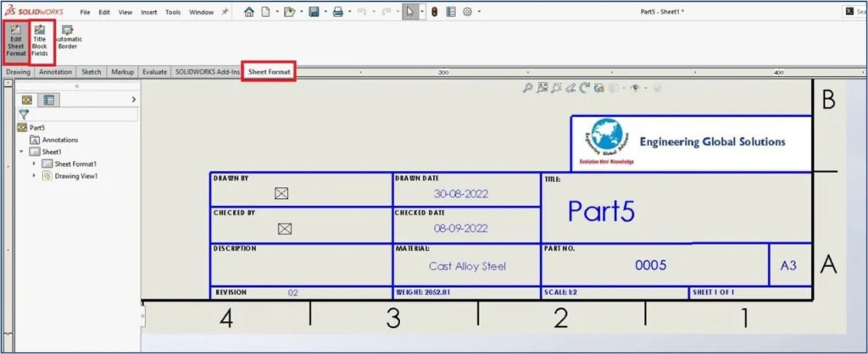
Task: Expand the Save dropdown arrow
Action: pyautogui.click(x=325, y=12)
